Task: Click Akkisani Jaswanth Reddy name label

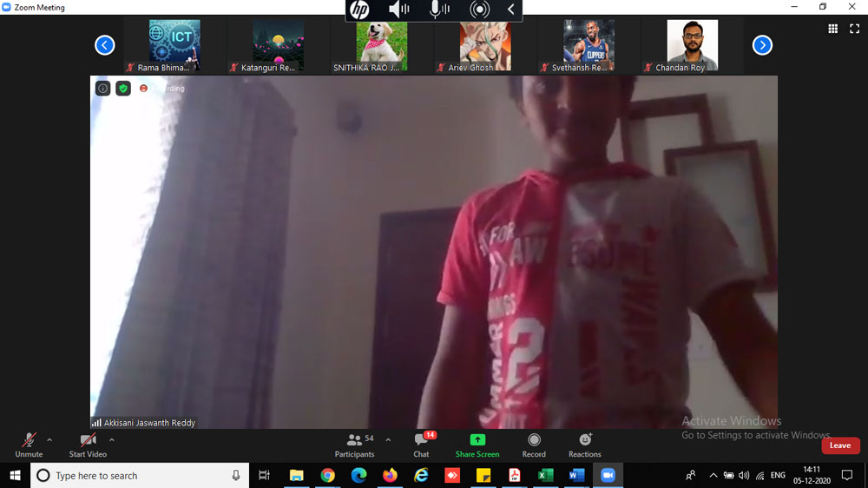Action: point(149,423)
